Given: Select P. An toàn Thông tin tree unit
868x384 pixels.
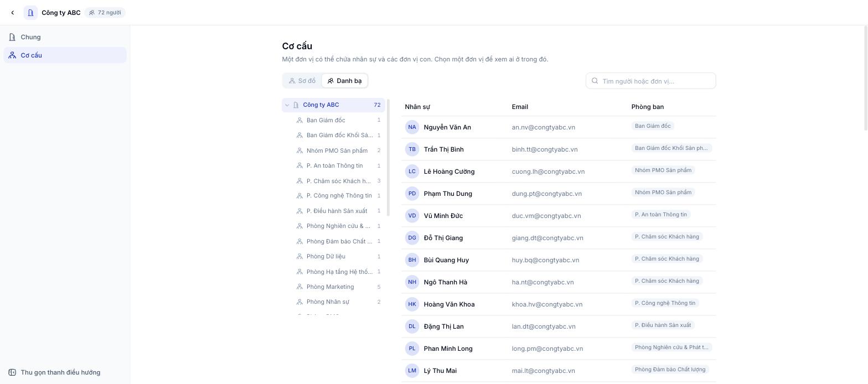Looking at the screenshot, I should pos(333,165).
